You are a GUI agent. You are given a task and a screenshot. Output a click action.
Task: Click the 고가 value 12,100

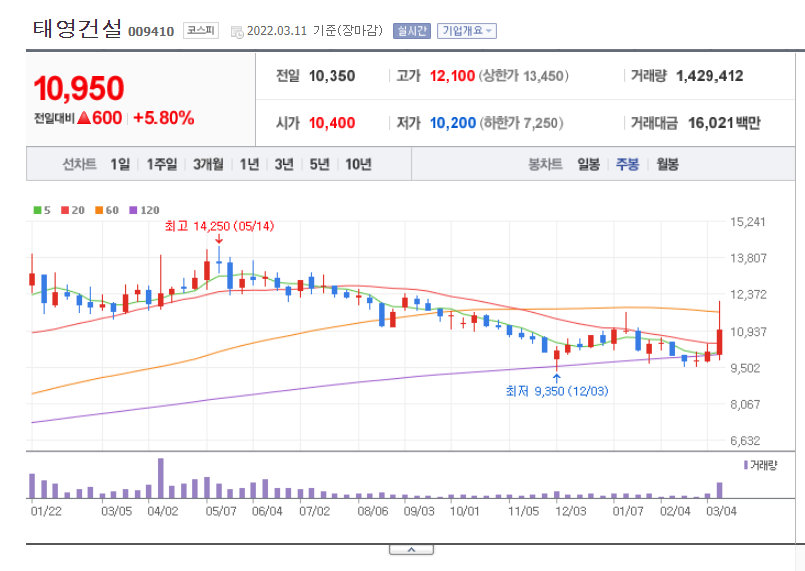click(x=452, y=76)
